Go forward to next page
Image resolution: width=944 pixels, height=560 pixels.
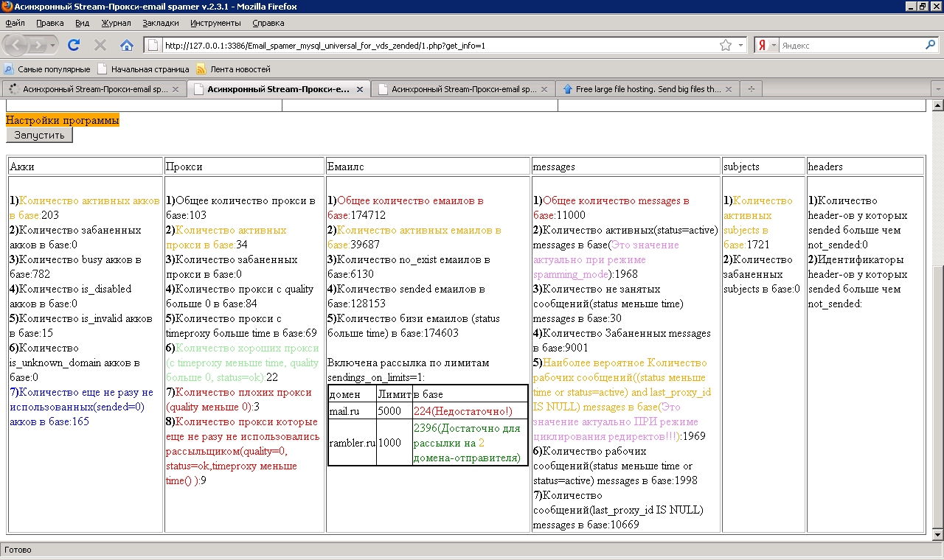click(x=38, y=45)
